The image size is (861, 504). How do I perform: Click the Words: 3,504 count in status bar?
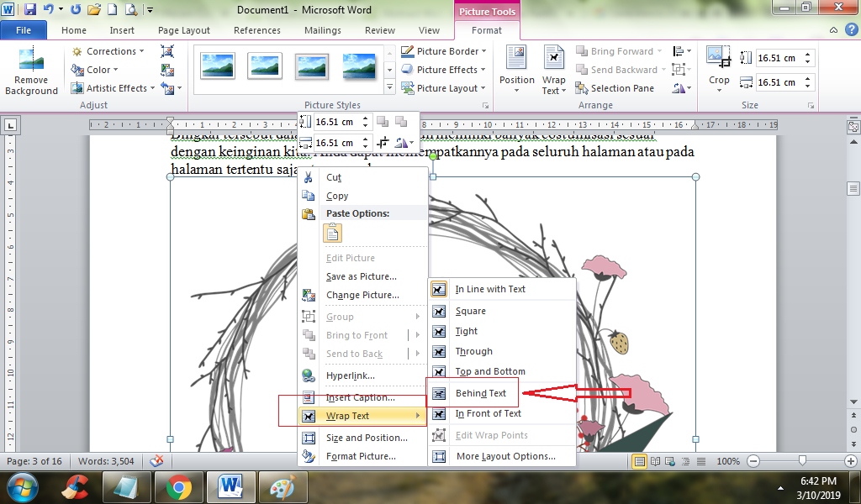pos(106,461)
